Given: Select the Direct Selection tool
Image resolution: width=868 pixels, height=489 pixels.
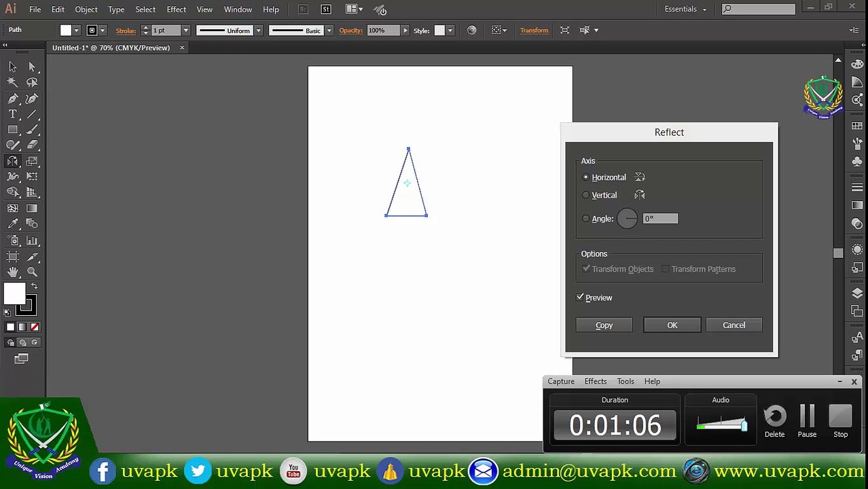Looking at the screenshot, I should tap(32, 67).
